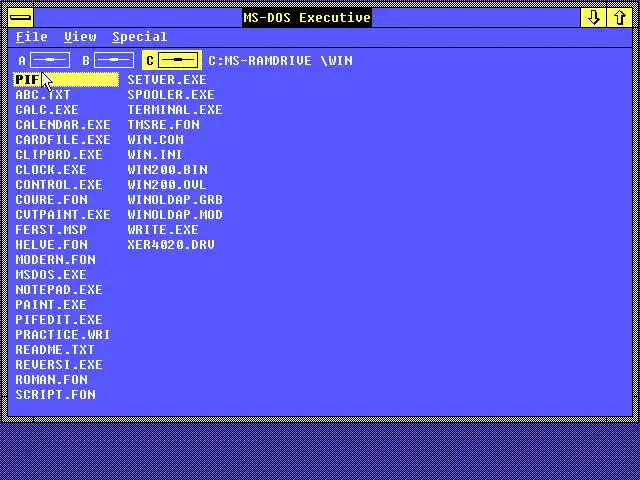Image resolution: width=640 pixels, height=480 pixels.
Task: Select CALC.EXE in the file list
Action: [x=47, y=110]
